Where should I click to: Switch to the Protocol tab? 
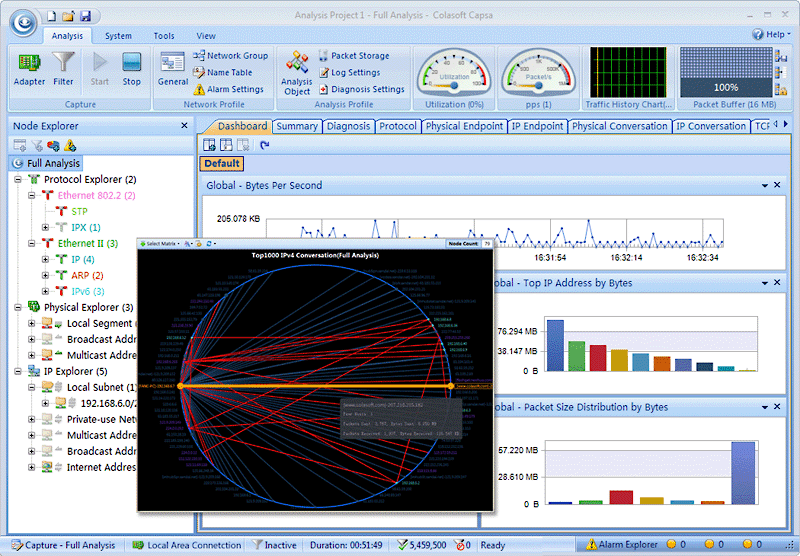[x=398, y=127]
